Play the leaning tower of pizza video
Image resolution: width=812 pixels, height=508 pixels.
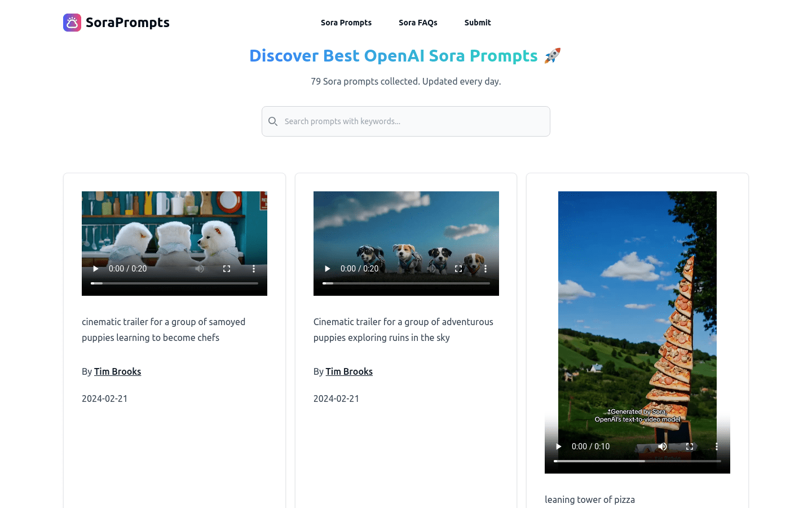(559, 446)
